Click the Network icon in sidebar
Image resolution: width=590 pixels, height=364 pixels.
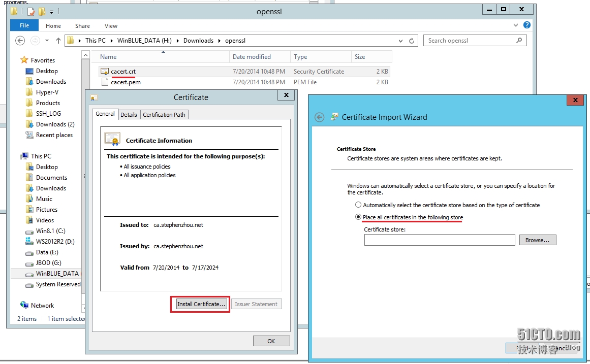click(24, 305)
